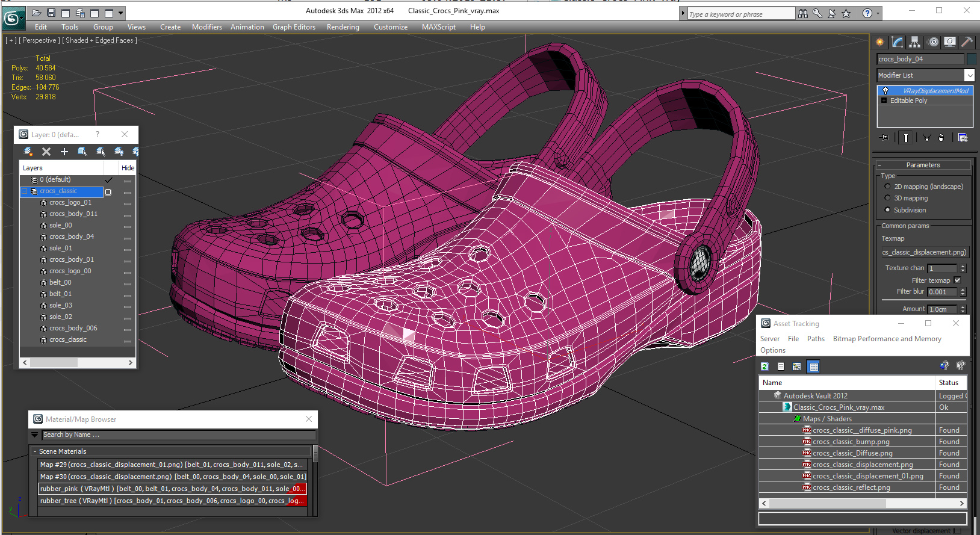Image resolution: width=980 pixels, height=535 pixels.
Task: Click the Name column header in Asset Tracking
Action: 847,383
